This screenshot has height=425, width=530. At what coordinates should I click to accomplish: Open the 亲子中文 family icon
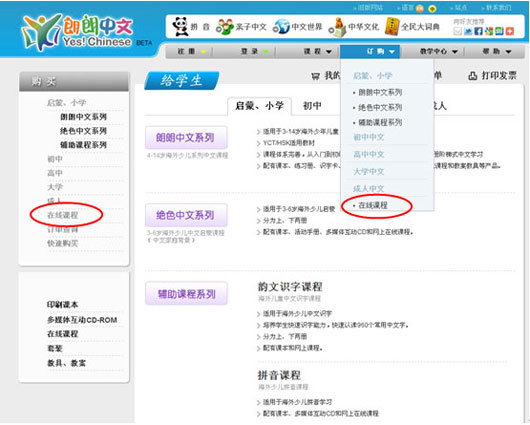225,26
